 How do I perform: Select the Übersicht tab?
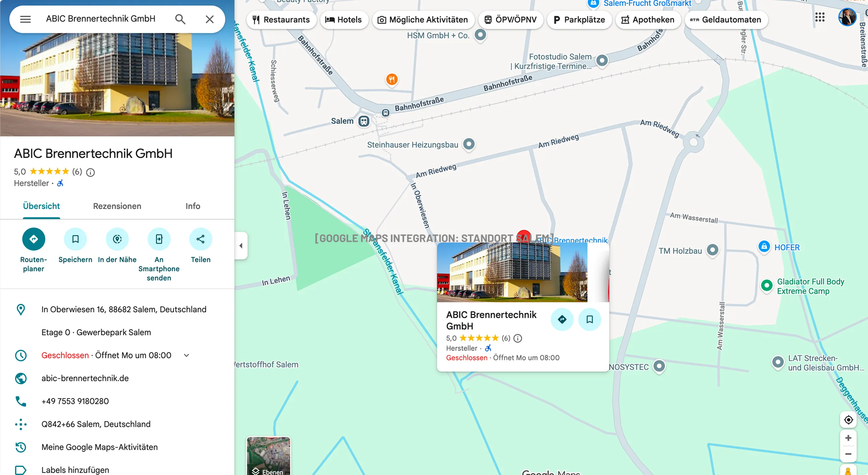pyautogui.click(x=42, y=206)
